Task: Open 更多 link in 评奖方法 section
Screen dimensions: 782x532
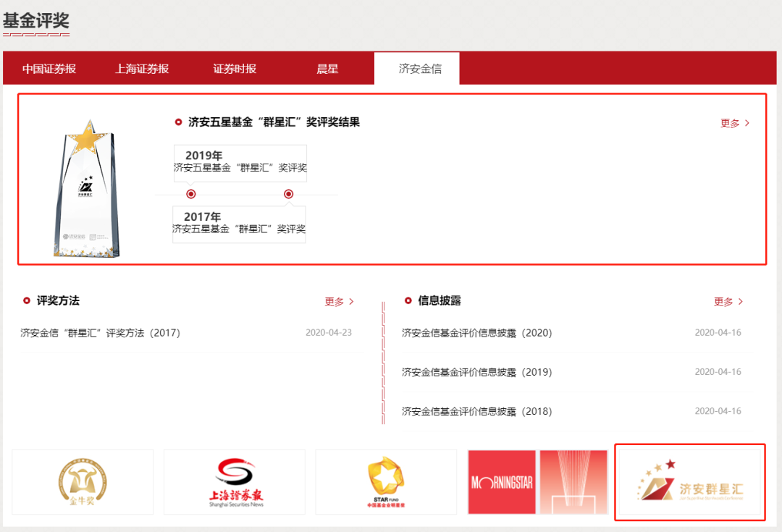Action: point(339,302)
